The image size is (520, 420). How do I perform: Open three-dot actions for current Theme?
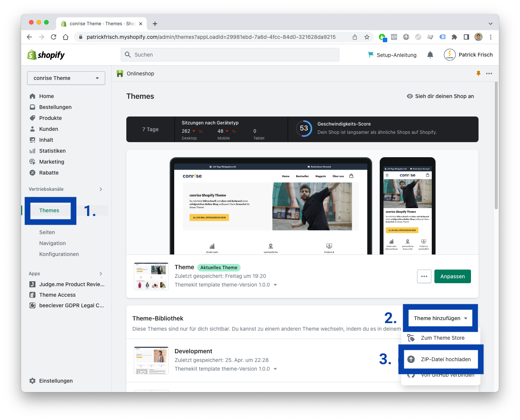point(424,276)
